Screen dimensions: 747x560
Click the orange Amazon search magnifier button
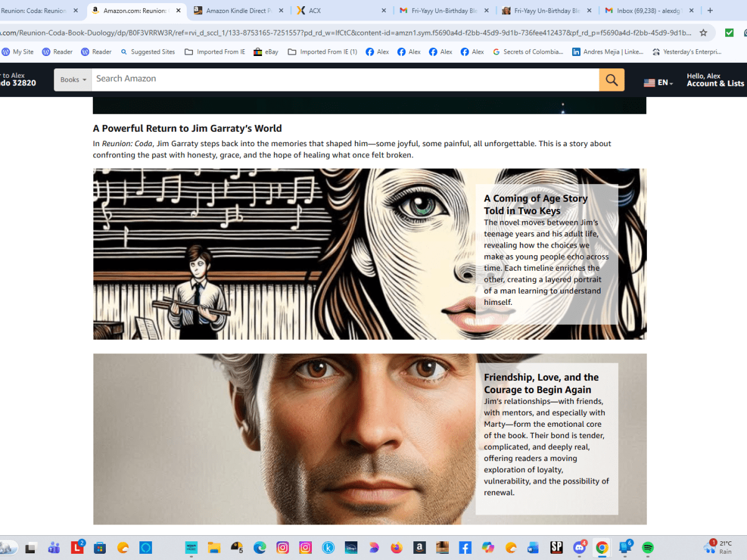click(611, 80)
